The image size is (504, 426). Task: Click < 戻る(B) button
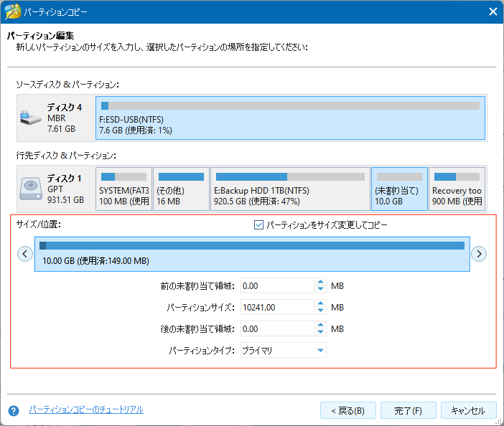pos(347,411)
